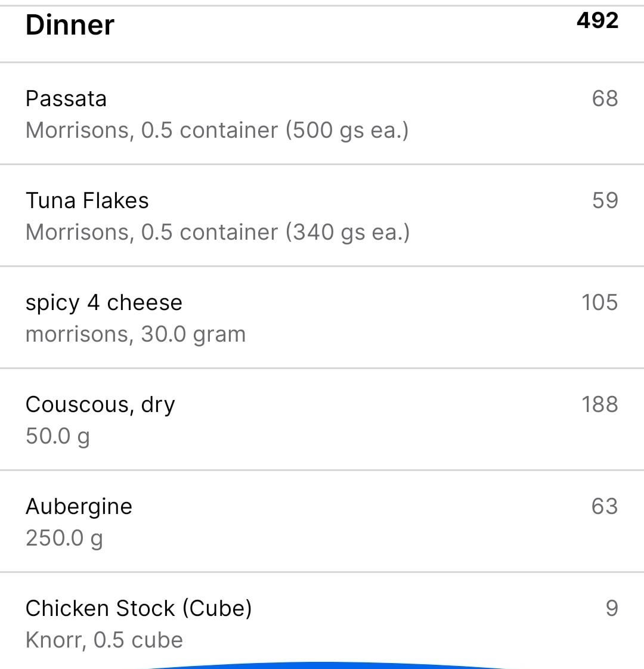Open the Couscous, dry entry
This screenshot has width=644, height=669.
pyautogui.click(x=322, y=419)
